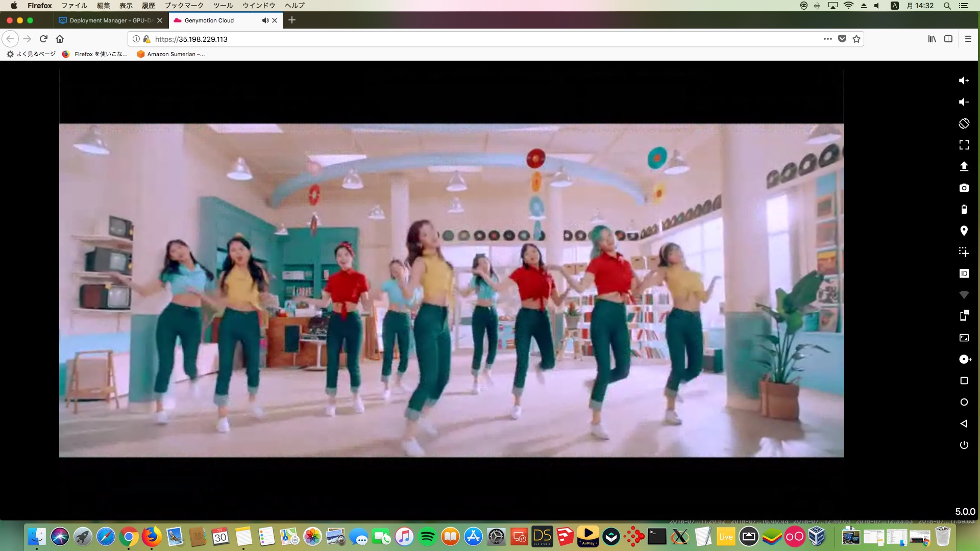
Task: Open Terminal from the Dock
Action: 657,536
